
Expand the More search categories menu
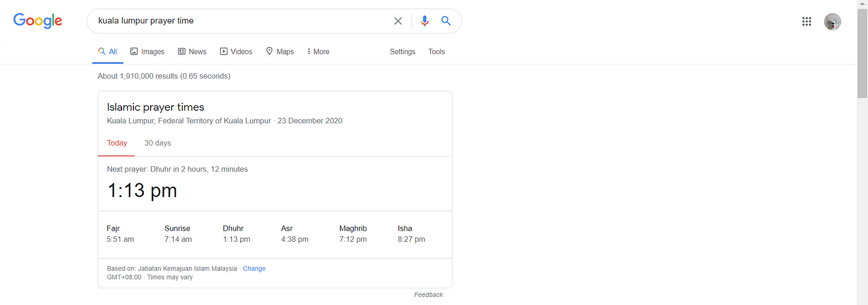pyautogui.click(x=319, y=51)
